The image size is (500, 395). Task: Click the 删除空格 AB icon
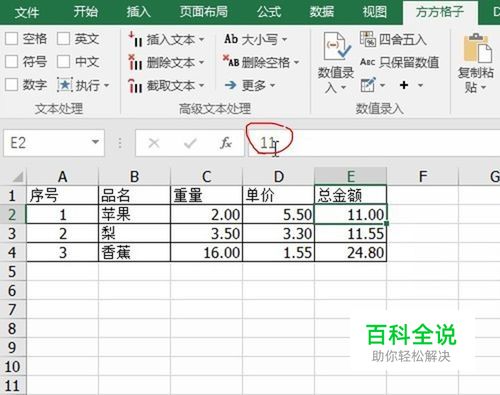click(x=231, y=61)
